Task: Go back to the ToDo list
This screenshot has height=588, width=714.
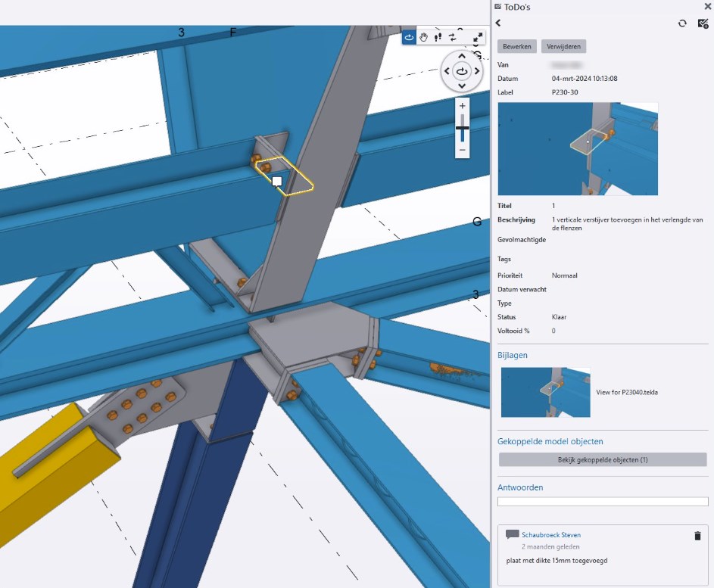Action: [x=499, y=23]
